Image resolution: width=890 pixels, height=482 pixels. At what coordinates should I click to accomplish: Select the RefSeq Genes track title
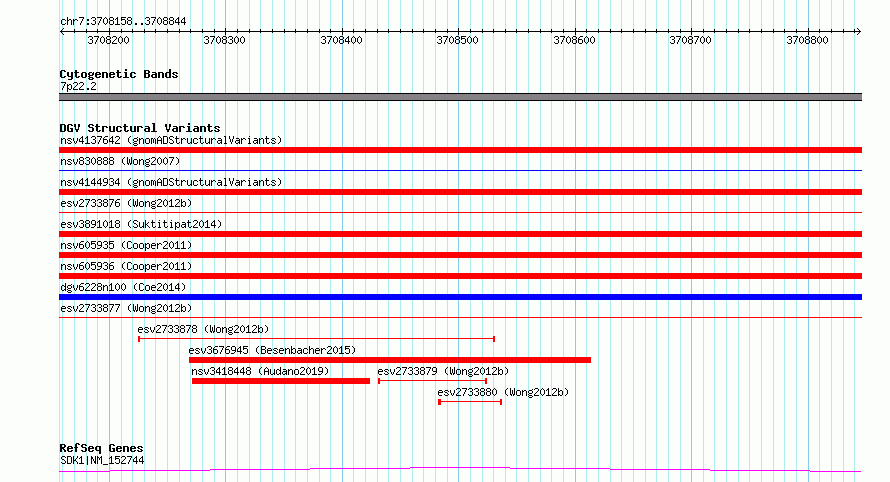(101, 448)
